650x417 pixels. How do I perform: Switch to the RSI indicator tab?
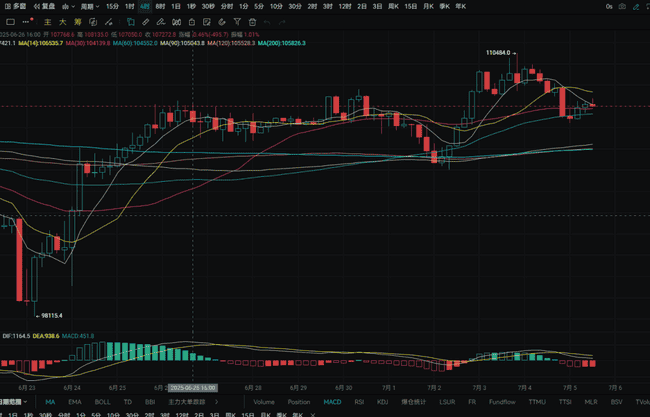tap(359, 402)
